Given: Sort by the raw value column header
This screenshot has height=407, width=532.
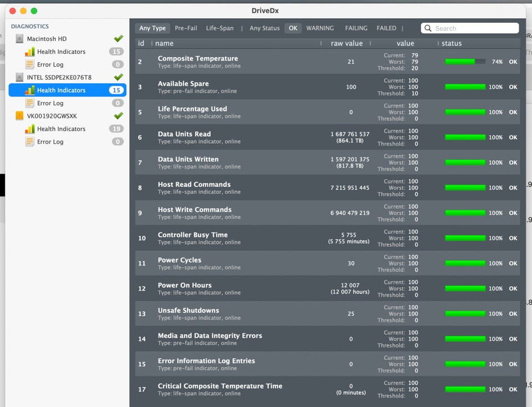Looking at the screenshot, I should coord(347,43).
